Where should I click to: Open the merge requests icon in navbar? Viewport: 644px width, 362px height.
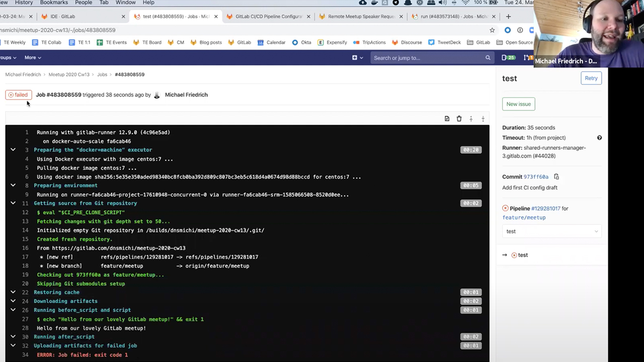[x=527, y=58]
